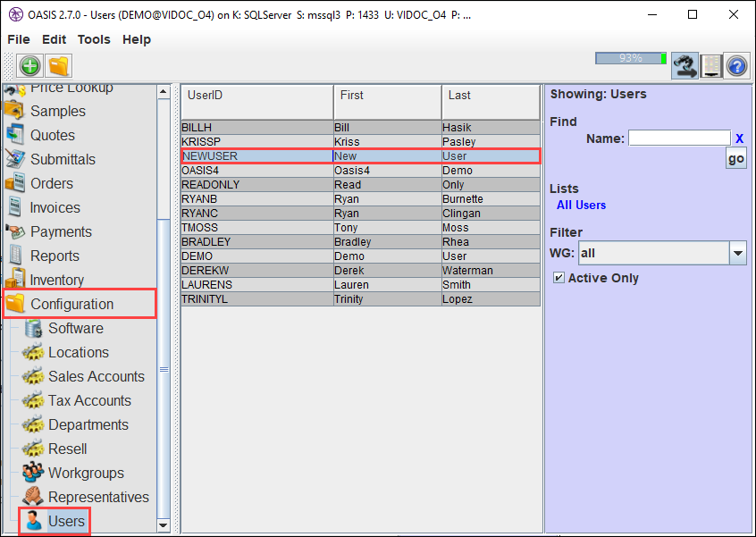Open the Orders icon in sidebar
756x537 pixels.
click(x=15, y=183)
